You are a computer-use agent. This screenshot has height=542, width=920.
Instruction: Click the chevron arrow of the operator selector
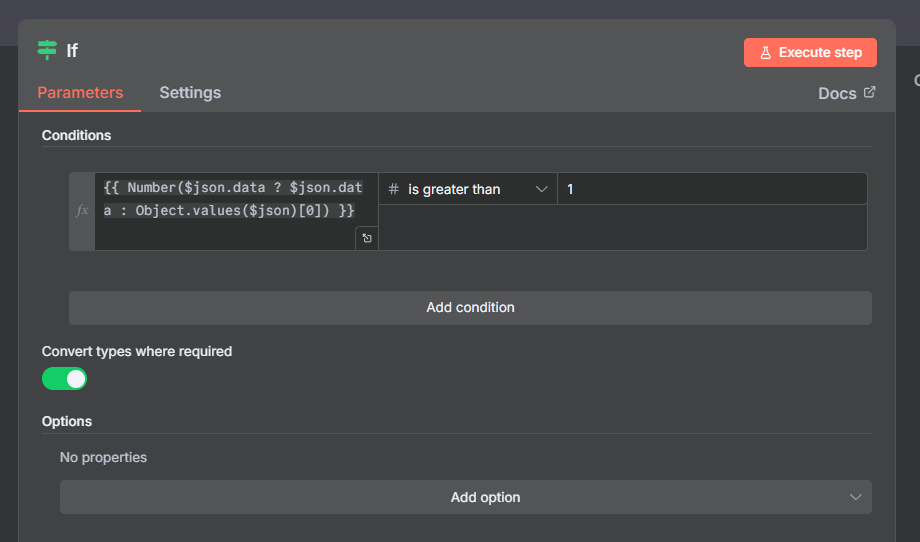point(541,189)
